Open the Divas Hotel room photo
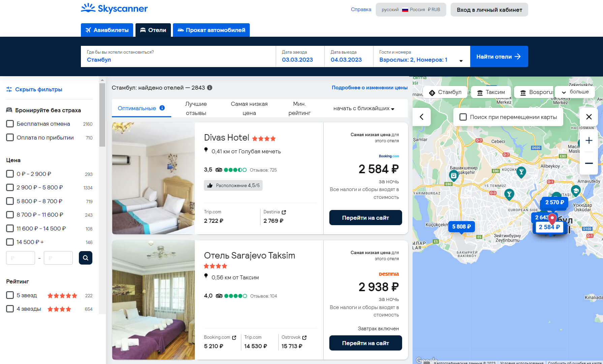Image resolution: width=603 pixels, height=364 pixels. pyautogui.click(x=153, y=178)
